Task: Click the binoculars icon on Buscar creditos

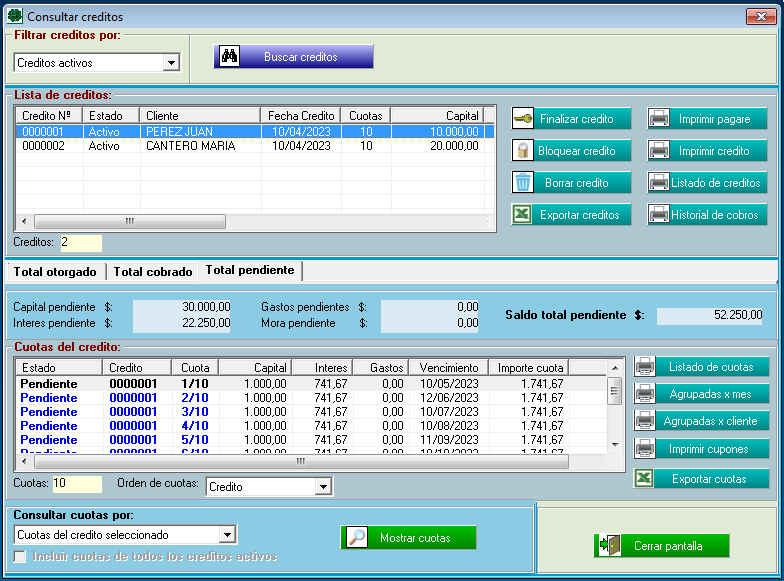Action: point(228,57)
